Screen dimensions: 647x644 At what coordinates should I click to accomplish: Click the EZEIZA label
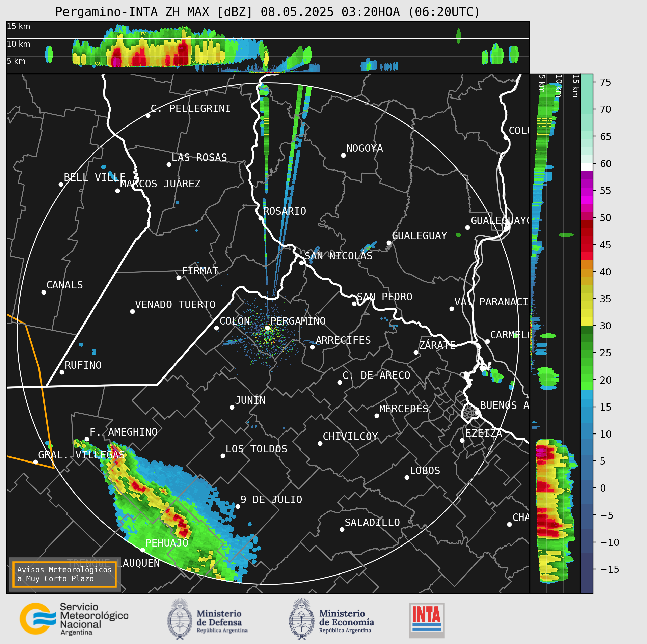point(484,433)
